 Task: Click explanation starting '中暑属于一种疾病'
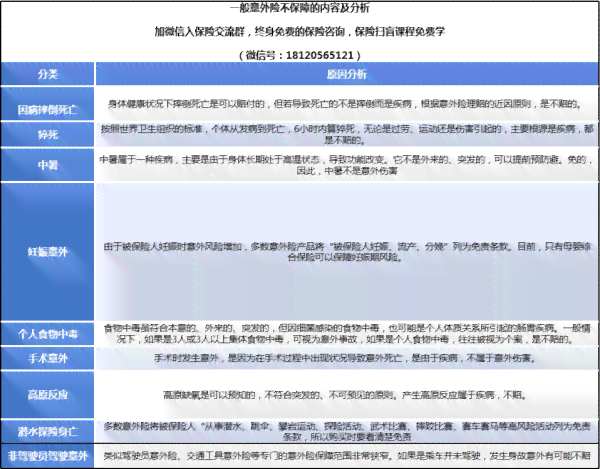tap(347, 165)
